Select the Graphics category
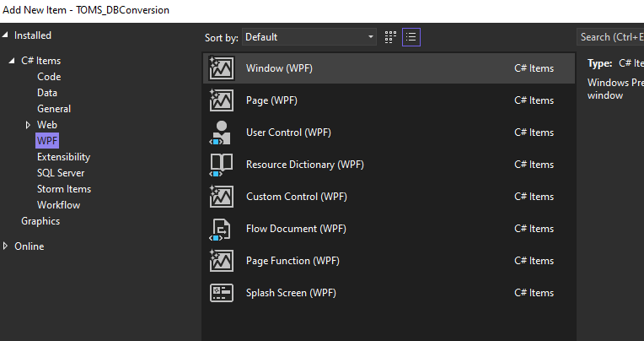The image size is (644, 341). (x=40, y=221)
